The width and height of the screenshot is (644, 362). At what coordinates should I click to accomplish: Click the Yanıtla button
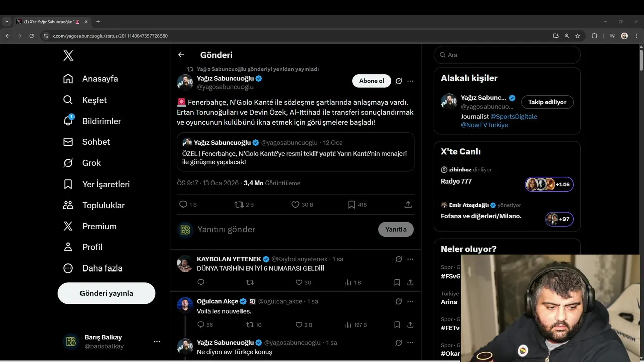coord(396,229)
